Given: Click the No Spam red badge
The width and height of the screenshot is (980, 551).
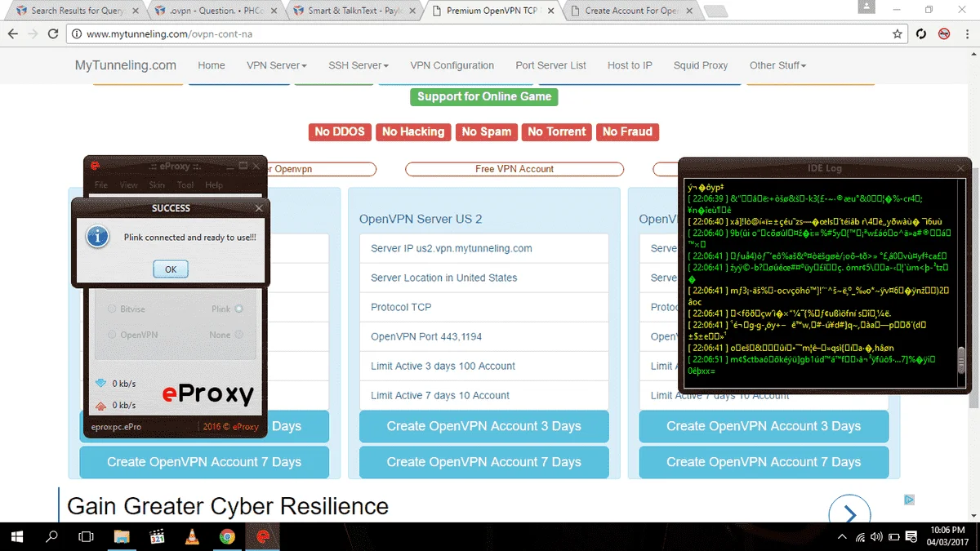Looking at the screenshot, I should [487, 131].
